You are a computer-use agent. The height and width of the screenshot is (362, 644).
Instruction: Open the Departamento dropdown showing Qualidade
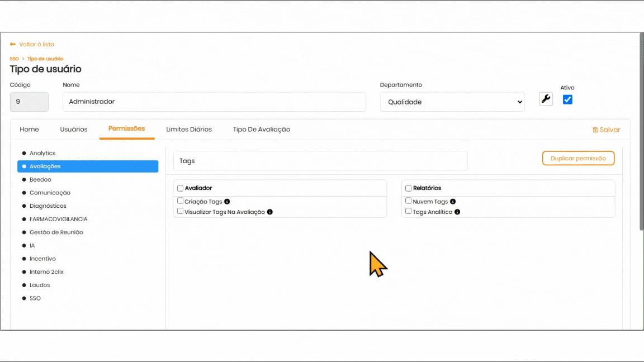pyautogui.click(x=452, y=102)
